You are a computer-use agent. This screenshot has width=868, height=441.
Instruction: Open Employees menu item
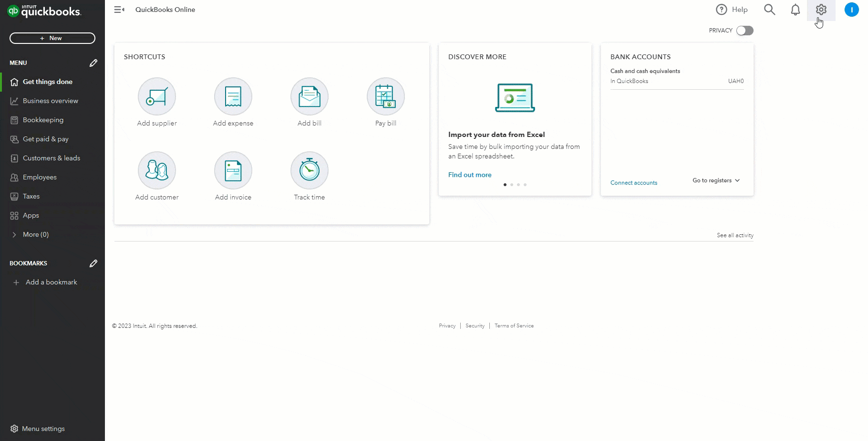(52, 177)
